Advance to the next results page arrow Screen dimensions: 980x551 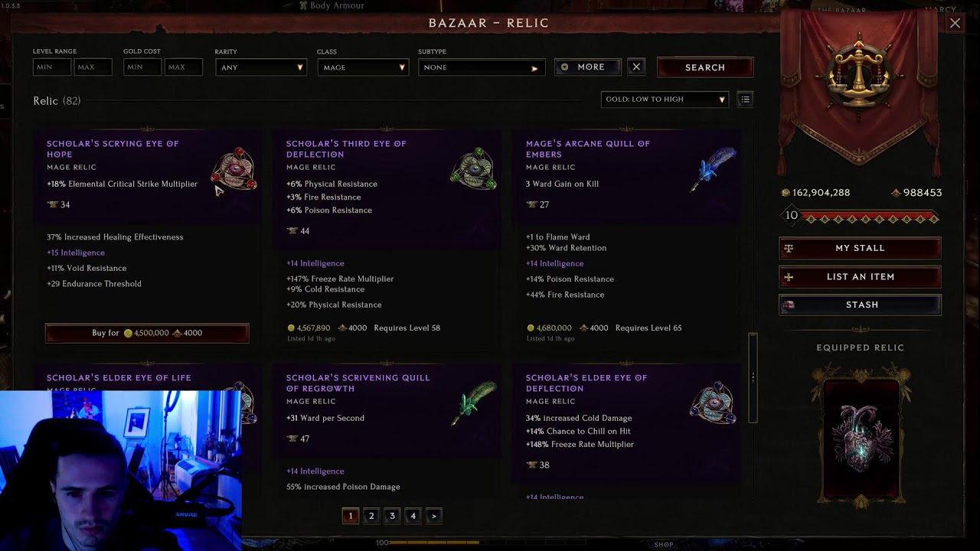click(x=433, y=516)
